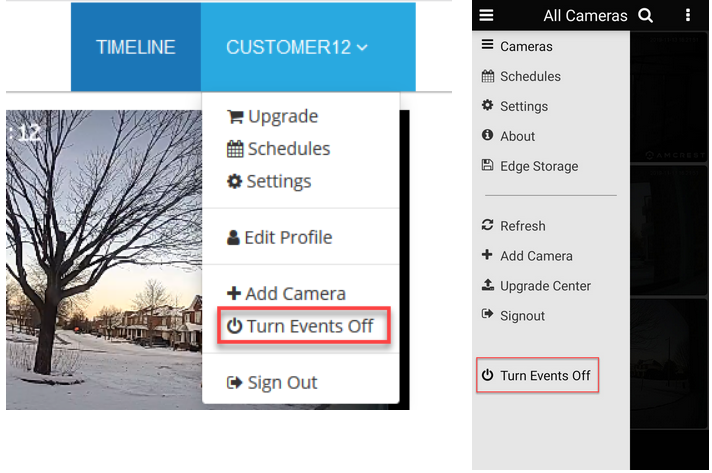
Task: Choose Add Camera in the dropdown menu
Action: pos(286,294)
